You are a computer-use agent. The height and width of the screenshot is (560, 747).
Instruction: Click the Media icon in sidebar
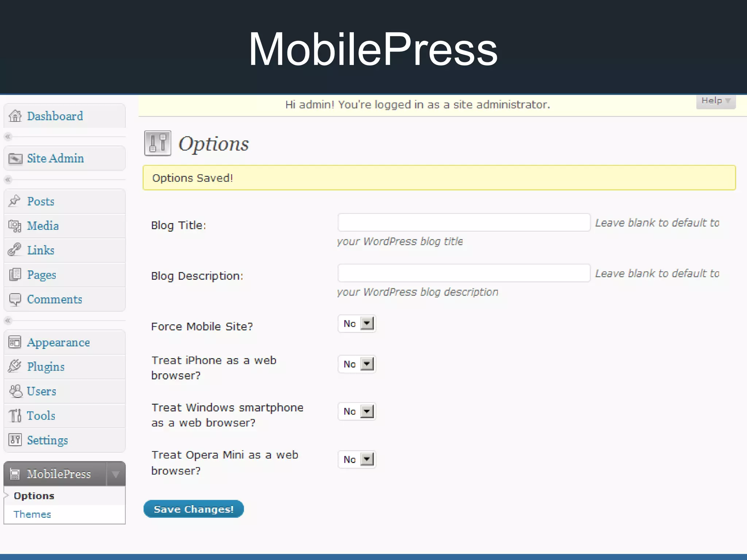(x=15, y=226)
